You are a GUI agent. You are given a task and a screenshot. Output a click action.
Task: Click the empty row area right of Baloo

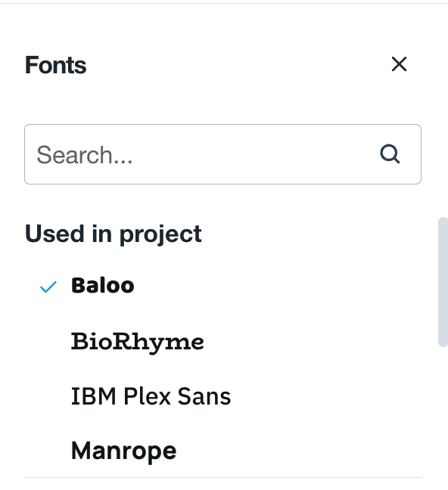point(277,286)
